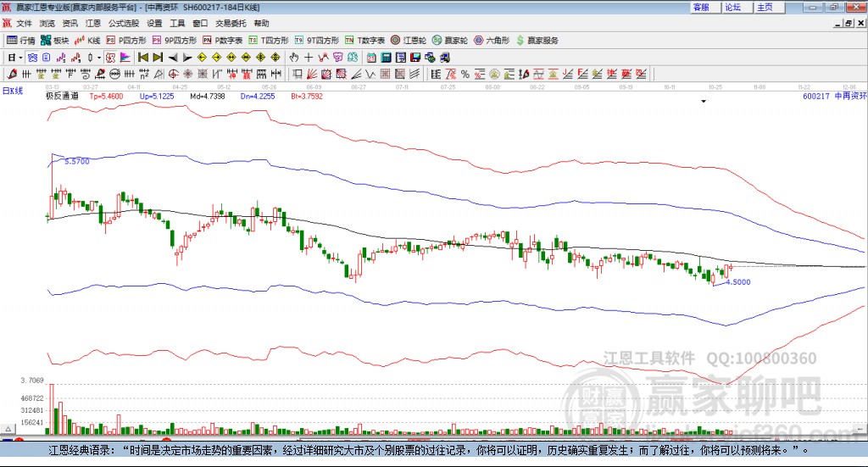868x467 pixels.
Task: Click the red floppy disk save icon
Action: [x=415, y=58]
